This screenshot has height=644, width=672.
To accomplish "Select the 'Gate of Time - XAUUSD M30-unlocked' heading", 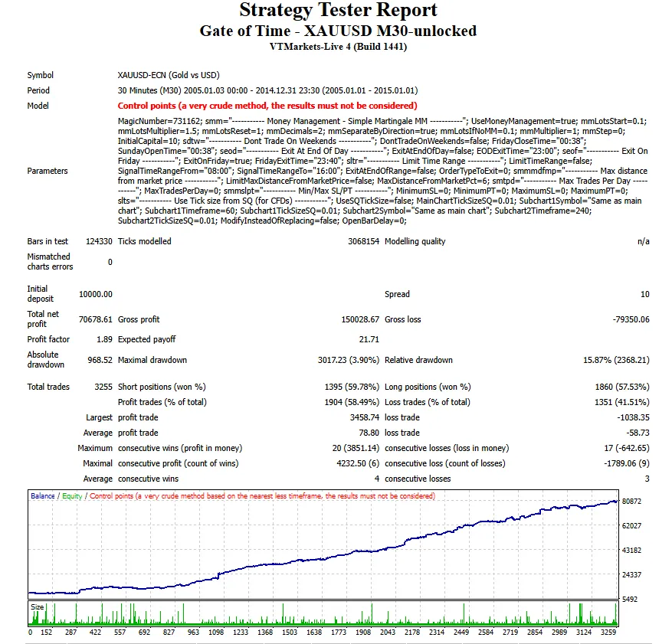I will (338, 31).
